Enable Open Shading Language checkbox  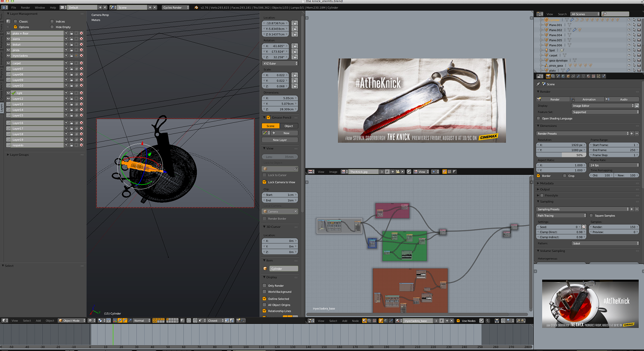click(x=539, y=118)
